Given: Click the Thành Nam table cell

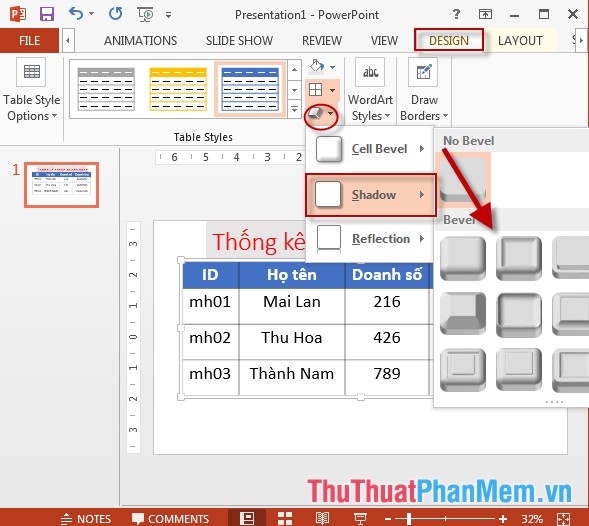Looking at the screenshot, I should point(291,377).
